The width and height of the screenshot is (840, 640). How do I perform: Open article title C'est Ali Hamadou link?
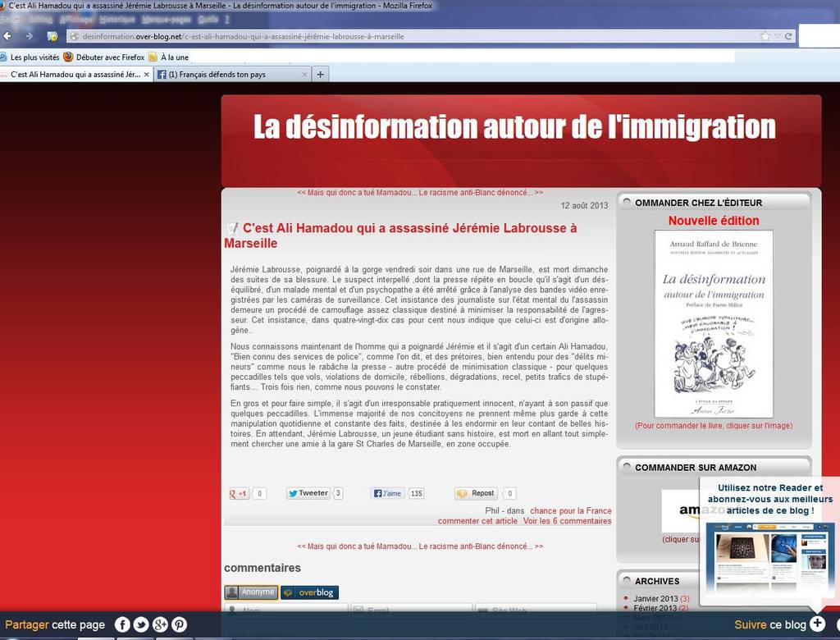coord(400,235)
